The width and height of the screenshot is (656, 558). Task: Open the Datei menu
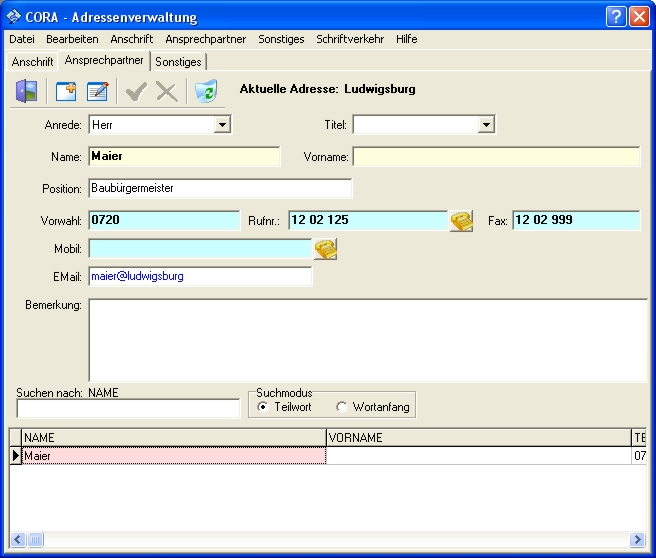pos(22,39)
